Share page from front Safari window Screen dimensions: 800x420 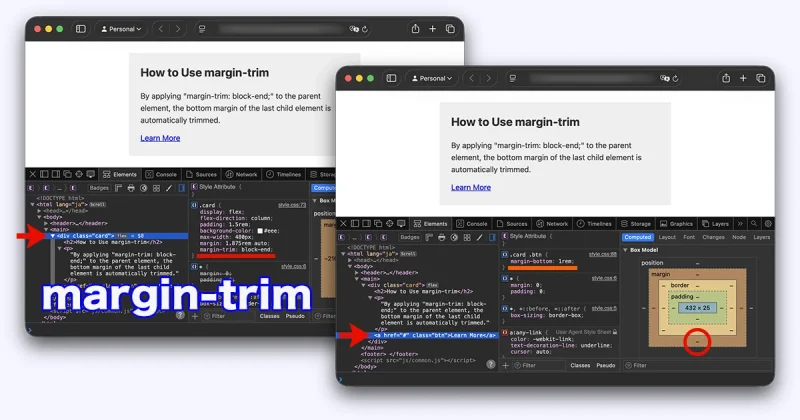[x=726, y=78]
